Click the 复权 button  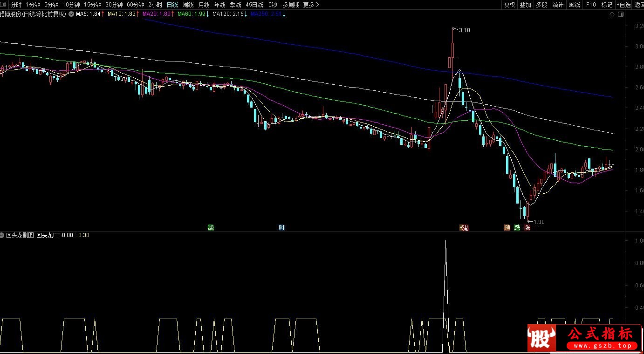[510, 5]
